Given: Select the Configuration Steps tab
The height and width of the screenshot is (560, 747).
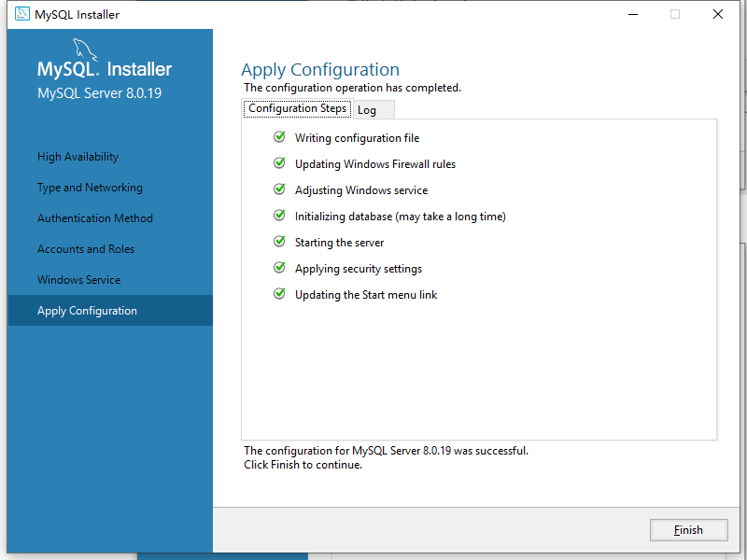Looking at the screenshot, I should pos(297,108).
